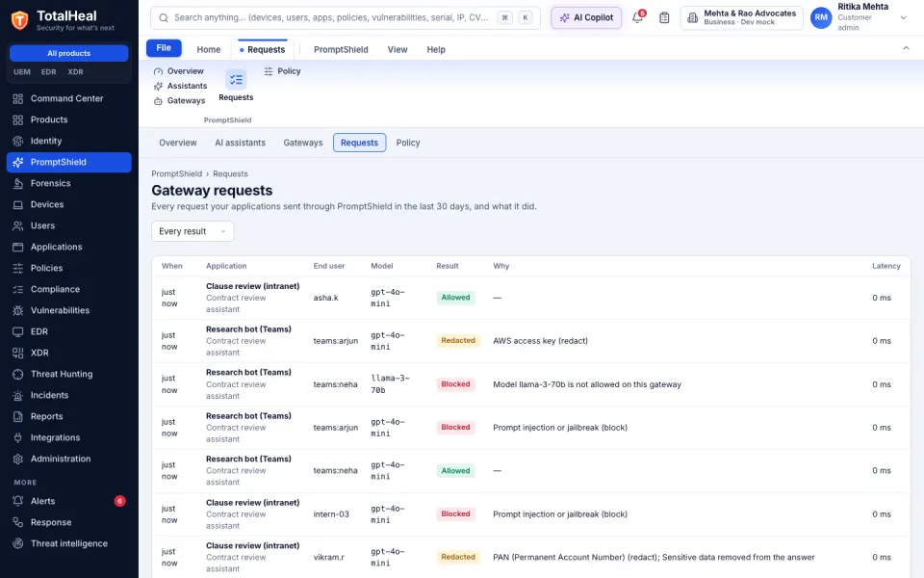The width and height of the screenshot is (924, 578).
Task: Click Overview in the ribbon group
Action: tap(179, 71)
